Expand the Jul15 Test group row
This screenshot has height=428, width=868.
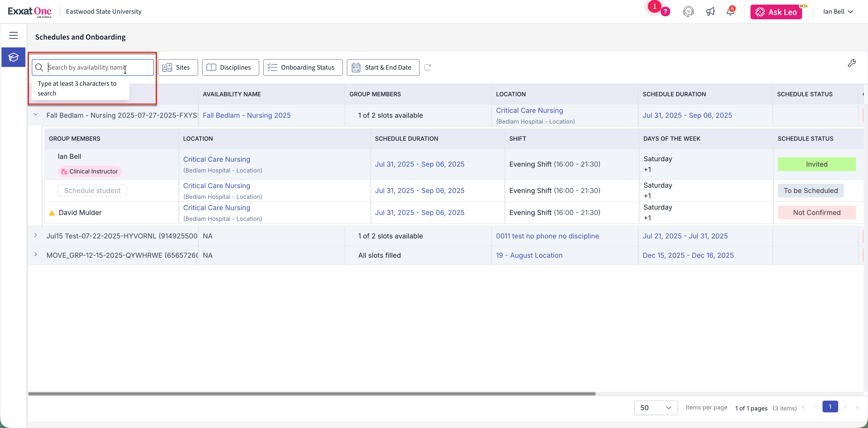36,235
